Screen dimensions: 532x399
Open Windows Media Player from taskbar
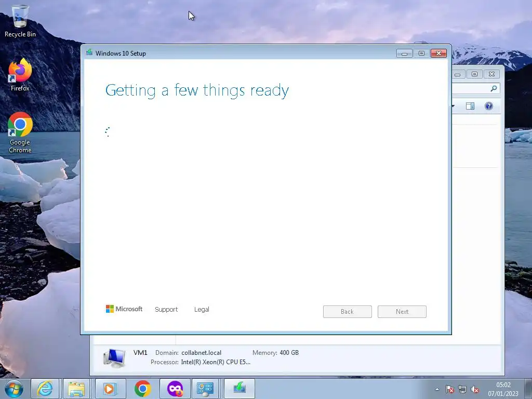coord(110,389)
